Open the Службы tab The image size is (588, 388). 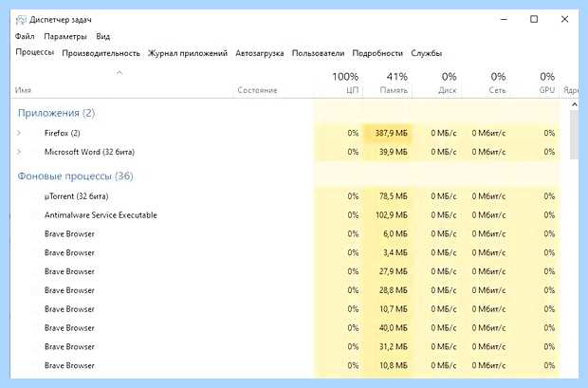click(x=427, y=53)
